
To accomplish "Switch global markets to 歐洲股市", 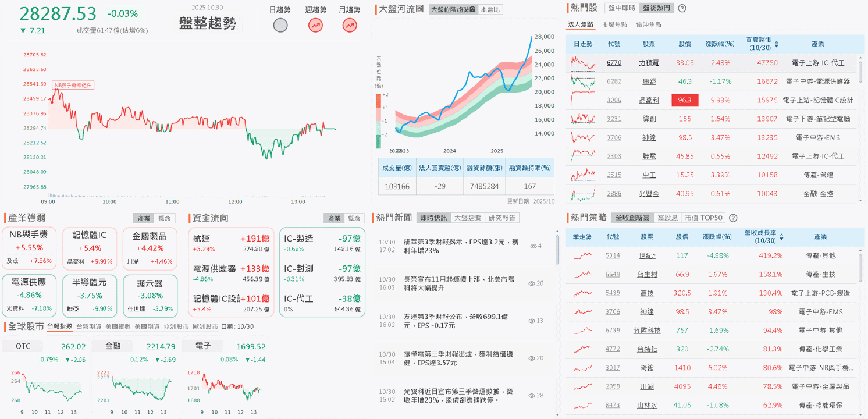I will pos(205,326).
